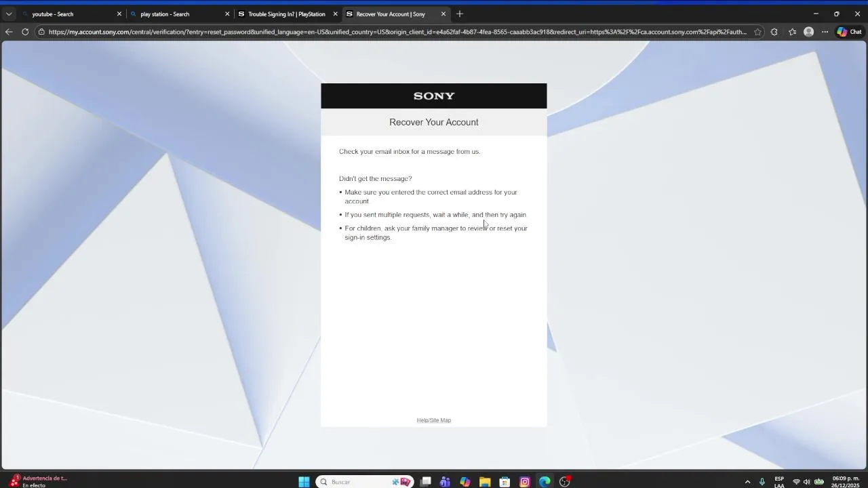Image resolution: width=868 pixels, height=488 pixels.
Task: Open the battery status tray icon
Action: (x=819, y=482)
